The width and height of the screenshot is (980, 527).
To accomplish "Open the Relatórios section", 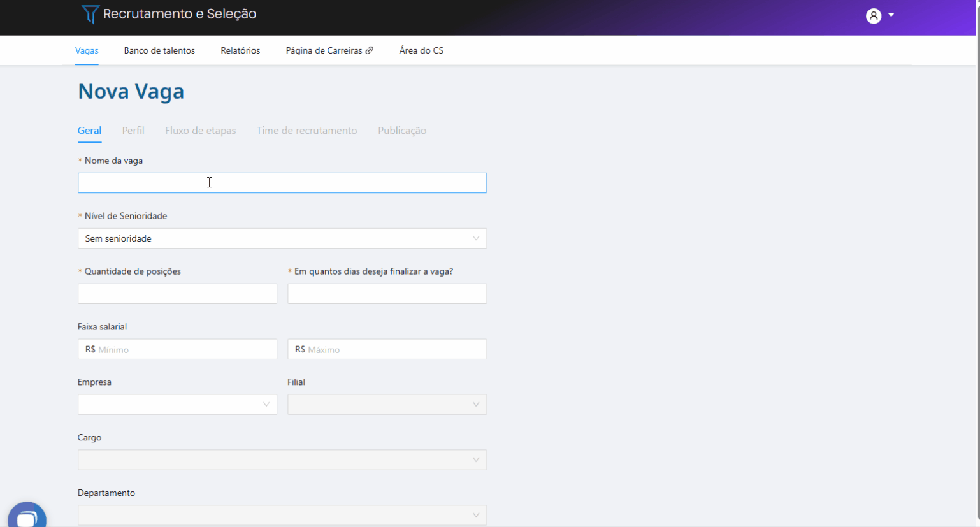I will [240, 50].
